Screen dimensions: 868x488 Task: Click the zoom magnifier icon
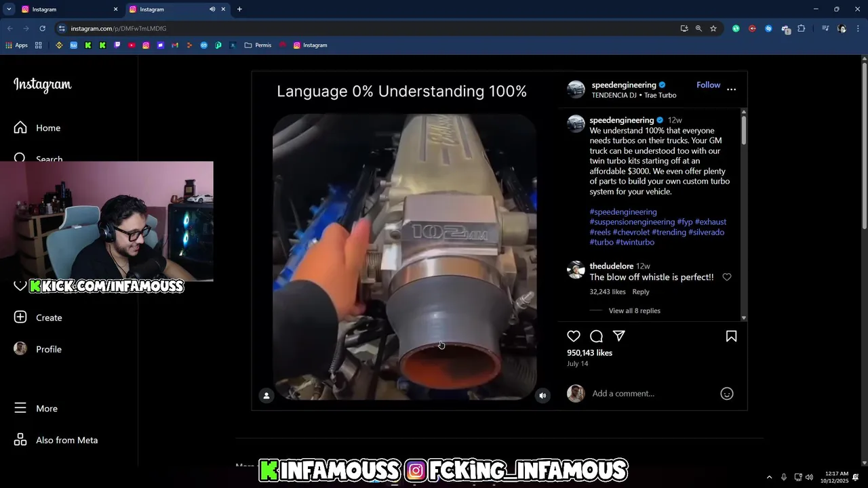[x=698, y=28]
